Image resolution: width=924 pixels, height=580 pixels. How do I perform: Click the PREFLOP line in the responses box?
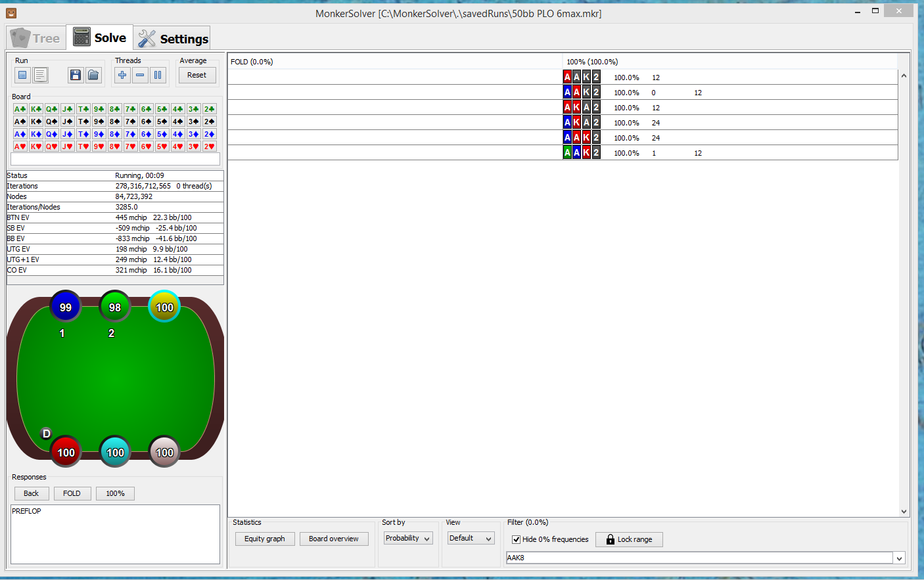[x=26, y=511]
